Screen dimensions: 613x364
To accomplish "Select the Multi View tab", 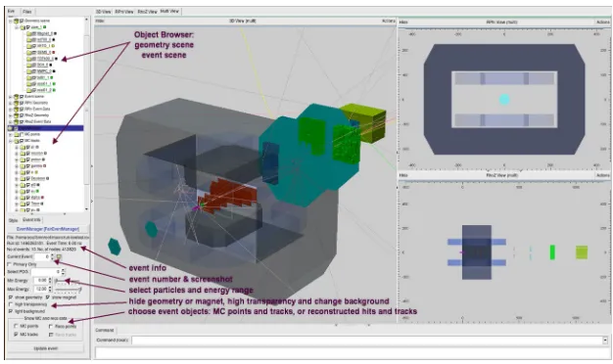I will coord(169,12).
